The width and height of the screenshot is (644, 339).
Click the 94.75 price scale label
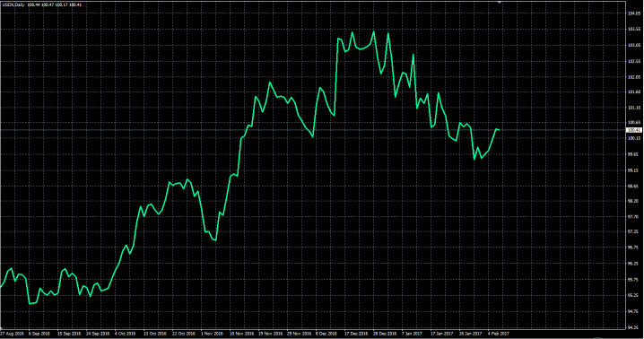(633, 312)
